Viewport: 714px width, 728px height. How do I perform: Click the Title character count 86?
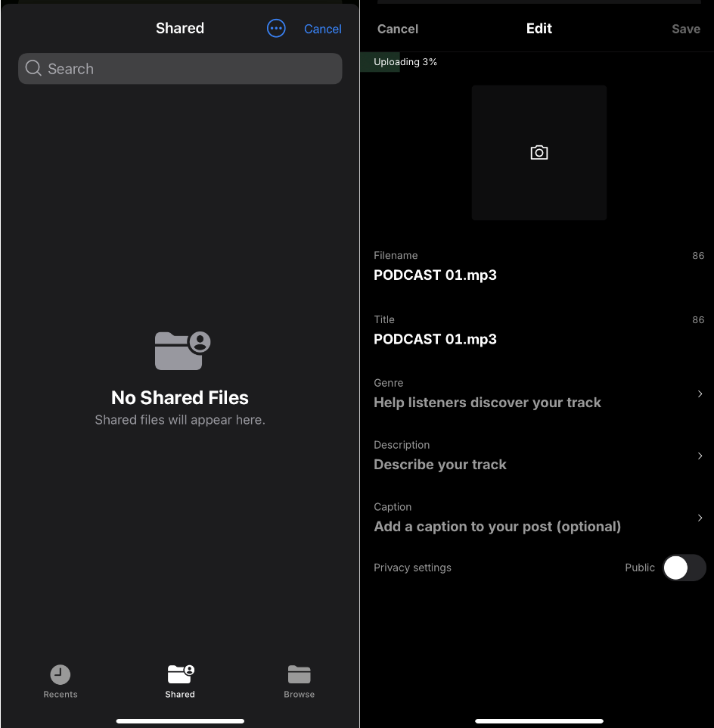click(x=698, y=319)
